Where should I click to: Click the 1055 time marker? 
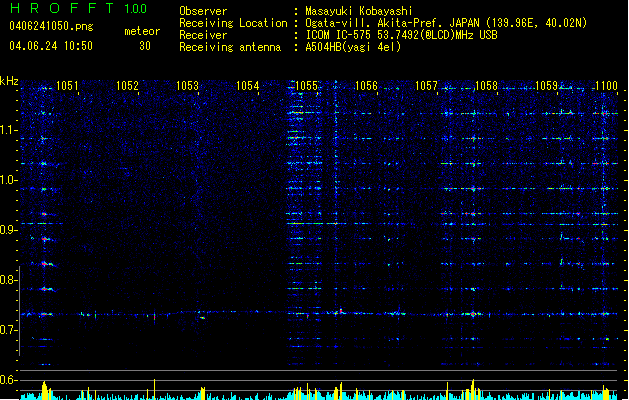306,86
